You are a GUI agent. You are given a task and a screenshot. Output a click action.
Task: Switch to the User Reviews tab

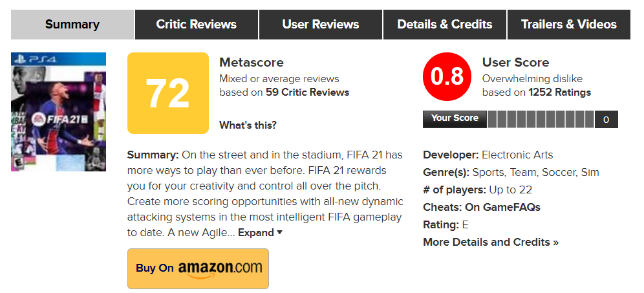(x=321, y=25)
